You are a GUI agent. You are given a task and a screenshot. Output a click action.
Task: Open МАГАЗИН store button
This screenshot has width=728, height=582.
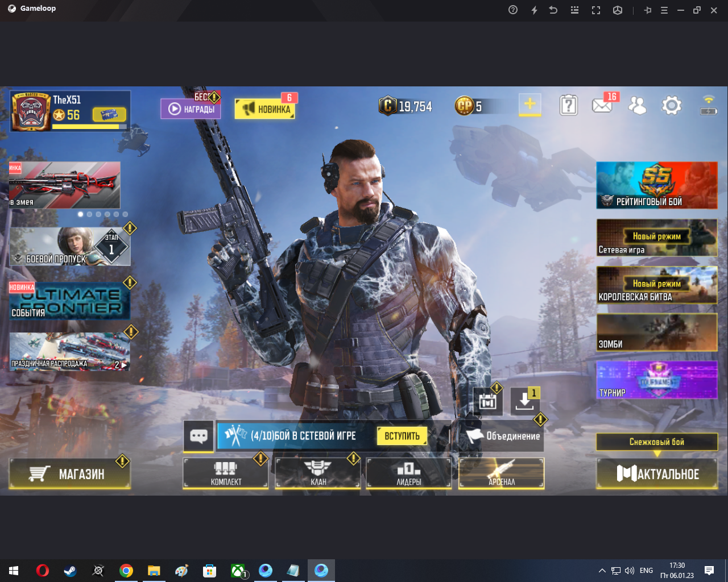[x=70, y=474]
